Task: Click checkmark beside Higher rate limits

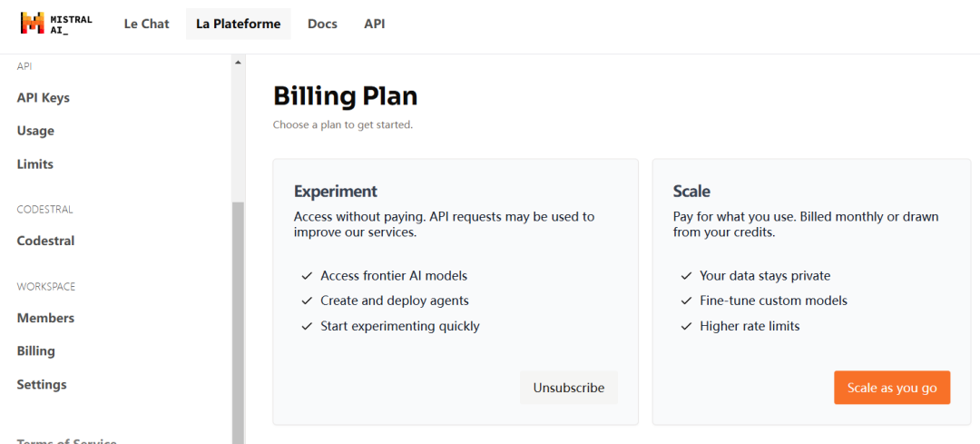Action: coord(686,327)
